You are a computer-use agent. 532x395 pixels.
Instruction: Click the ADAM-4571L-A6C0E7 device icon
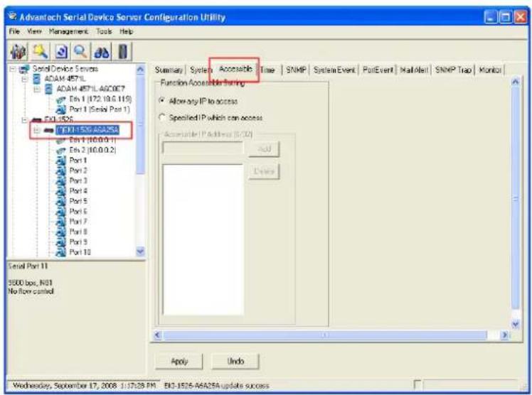[49, 89]
